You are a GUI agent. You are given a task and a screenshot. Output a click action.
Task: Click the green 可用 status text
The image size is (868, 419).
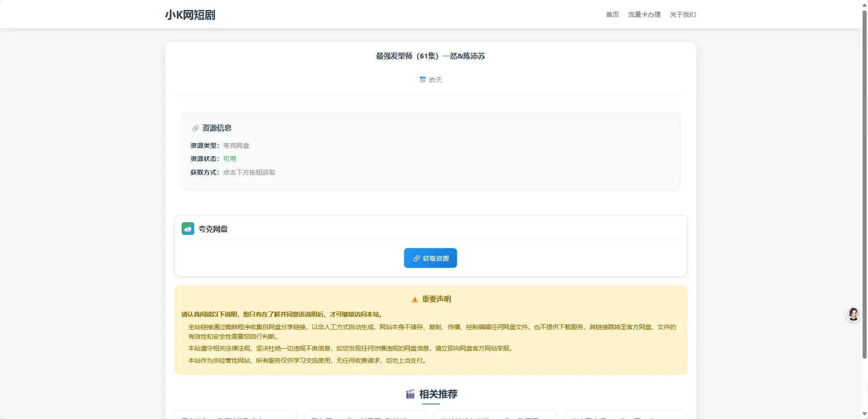pyautogui.click(x=229, y=159)
